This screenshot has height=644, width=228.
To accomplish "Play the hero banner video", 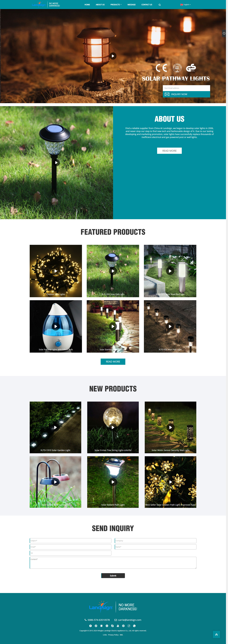I will [x=113, y=56].
